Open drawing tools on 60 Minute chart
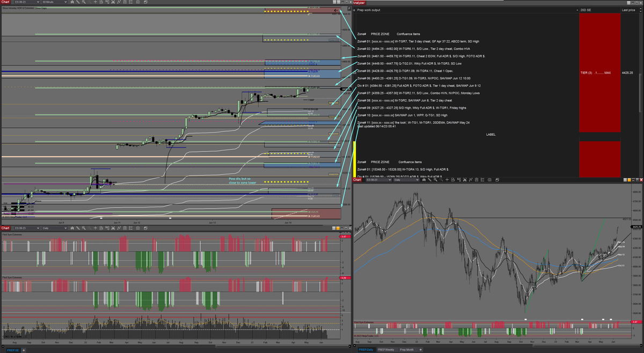644x353 pixels. point(78,2)
